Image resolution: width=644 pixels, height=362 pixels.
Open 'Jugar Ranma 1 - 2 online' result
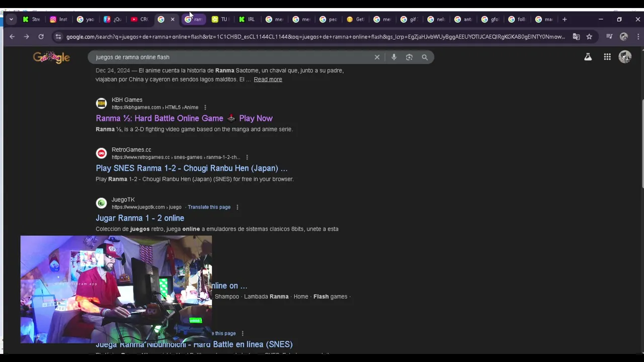(x=140, y=218)
